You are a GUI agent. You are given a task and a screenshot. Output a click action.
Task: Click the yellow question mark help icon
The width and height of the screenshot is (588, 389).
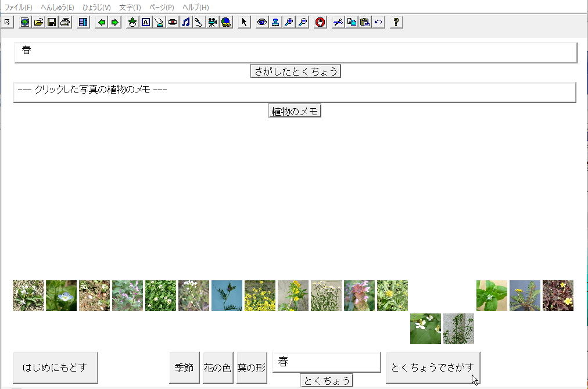[x=396, y=22]
